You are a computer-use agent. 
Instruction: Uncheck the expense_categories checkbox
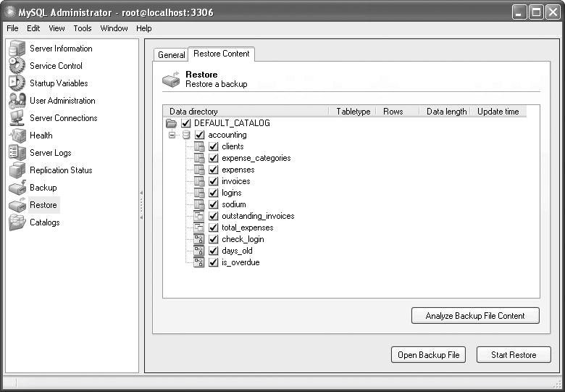[x=213, y=158]
